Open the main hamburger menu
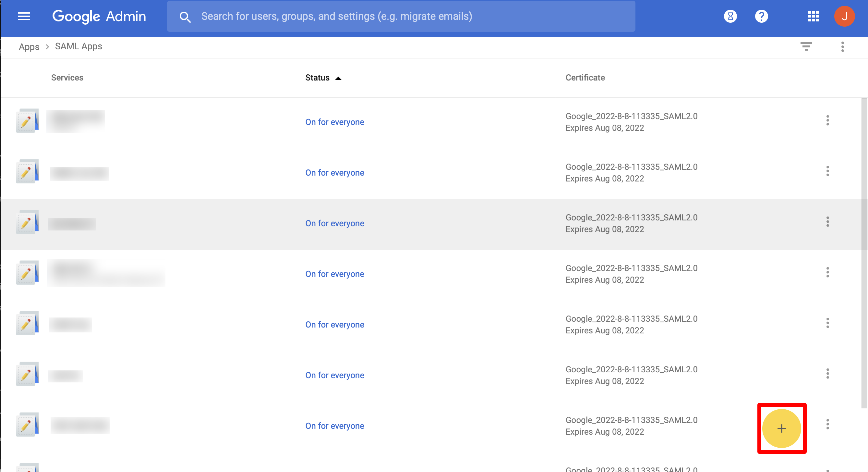The image size is (868, 472). (x=24, y=16)
